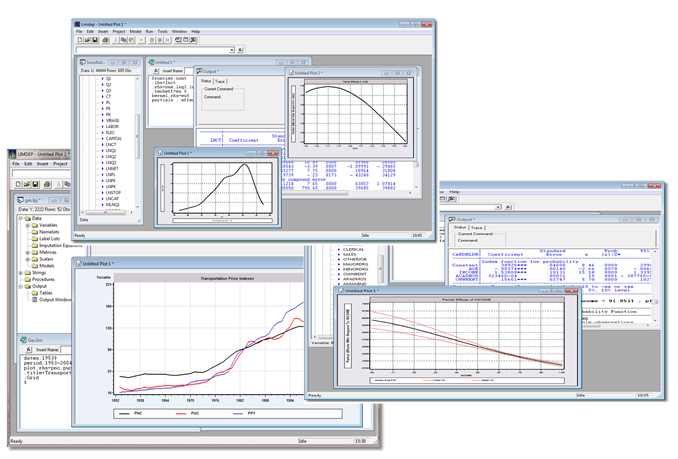
Task: Click Copy icon in top Limdep toolbar
Action: coord(124,40)
